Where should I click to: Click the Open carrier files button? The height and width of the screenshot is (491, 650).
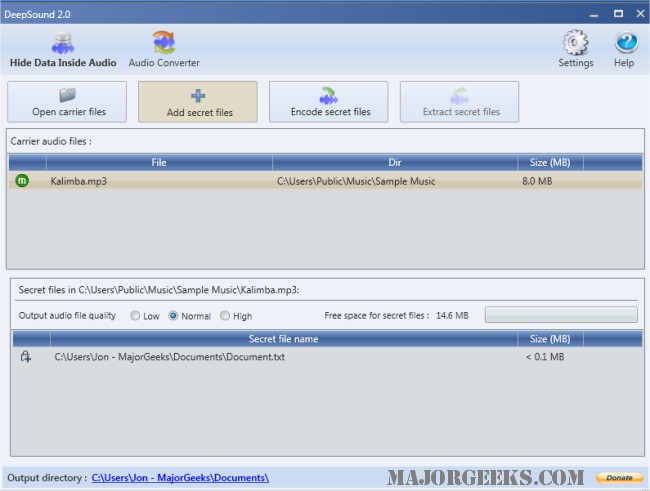pyautogui.click(x=67, y=102)
